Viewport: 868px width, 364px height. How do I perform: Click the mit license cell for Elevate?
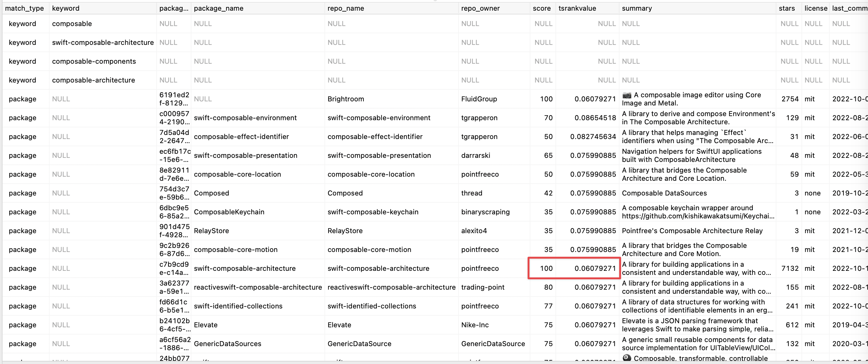coord(810,324)
